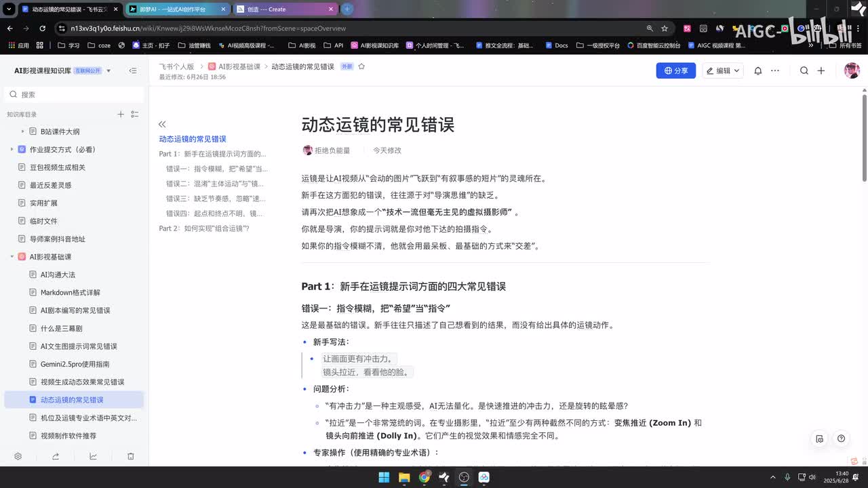Jump to Part 1 in outline

(212, 154)
